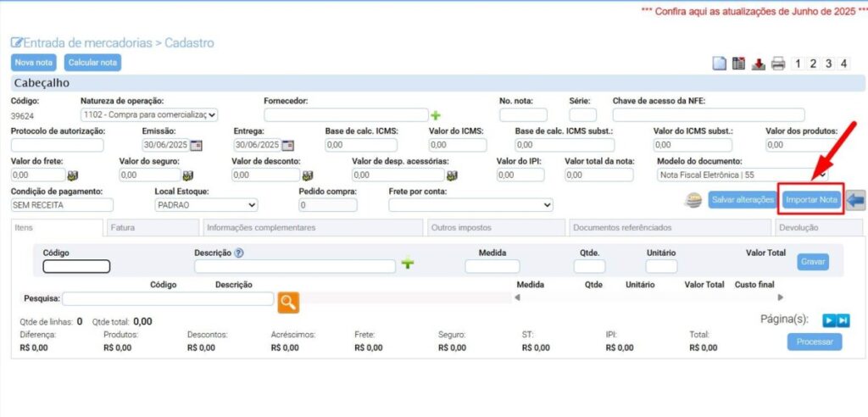Open the Local Estoque dropdown
This screenshot has height=417, width=868.
tap(206, 205)
